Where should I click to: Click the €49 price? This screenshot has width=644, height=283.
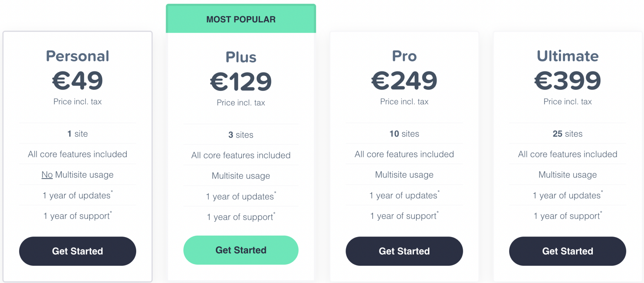pyautogui.click(x=77, y=80)
